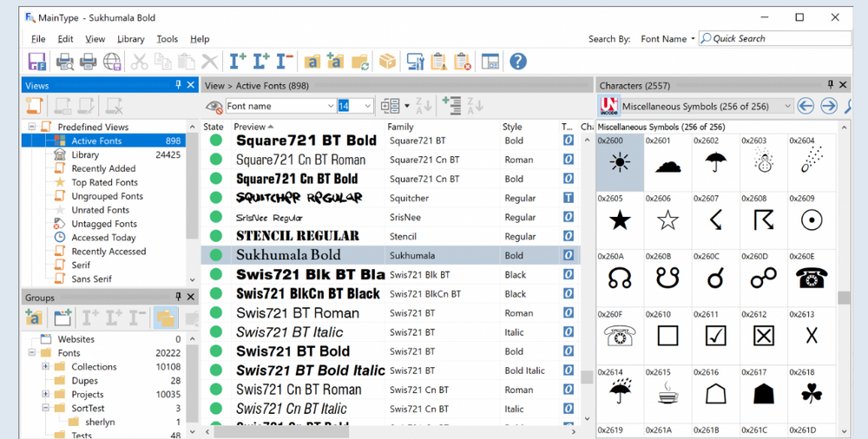Image resolution: width=868 pixels, height=439 pixels.
Task: Click the add group font-folder icon
Action: [35, 318]
